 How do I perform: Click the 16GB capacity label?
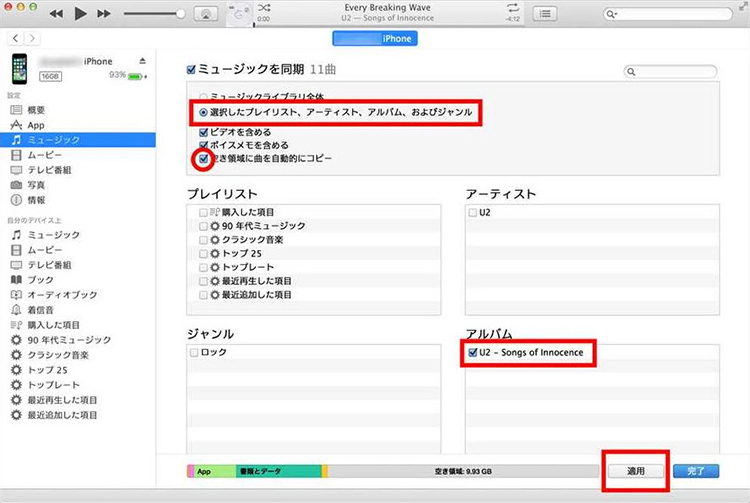click(x=50, y=76)
